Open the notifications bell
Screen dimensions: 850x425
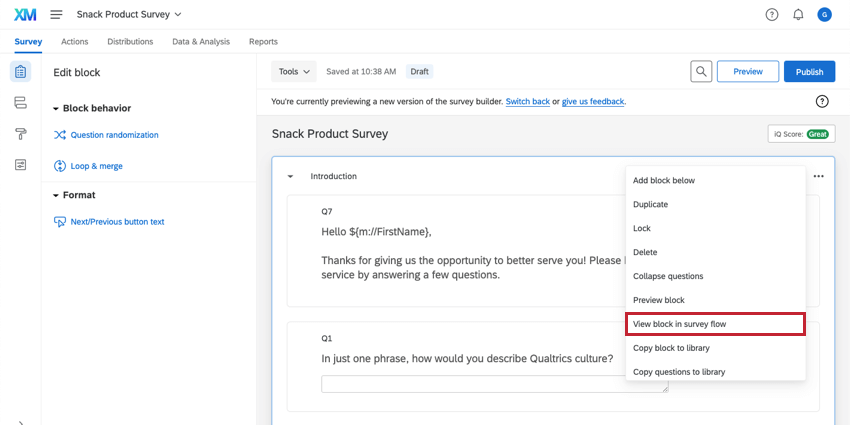click(x=798, y=15)
